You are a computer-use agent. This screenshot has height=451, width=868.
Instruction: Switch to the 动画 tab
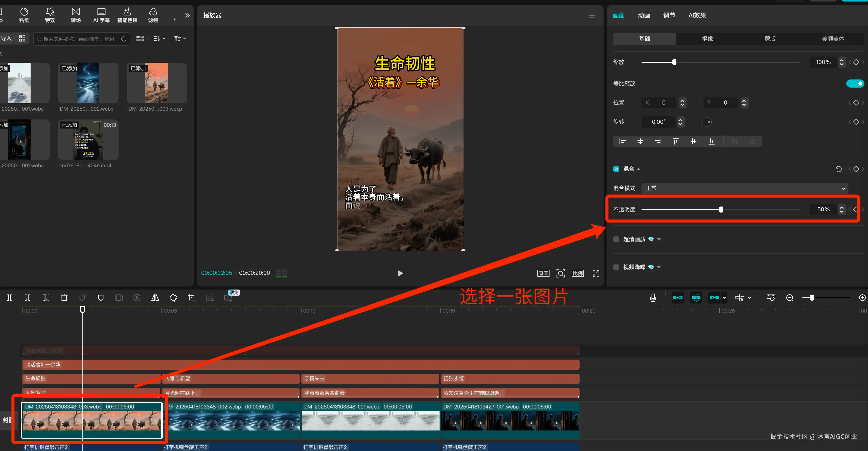(644, 15)
